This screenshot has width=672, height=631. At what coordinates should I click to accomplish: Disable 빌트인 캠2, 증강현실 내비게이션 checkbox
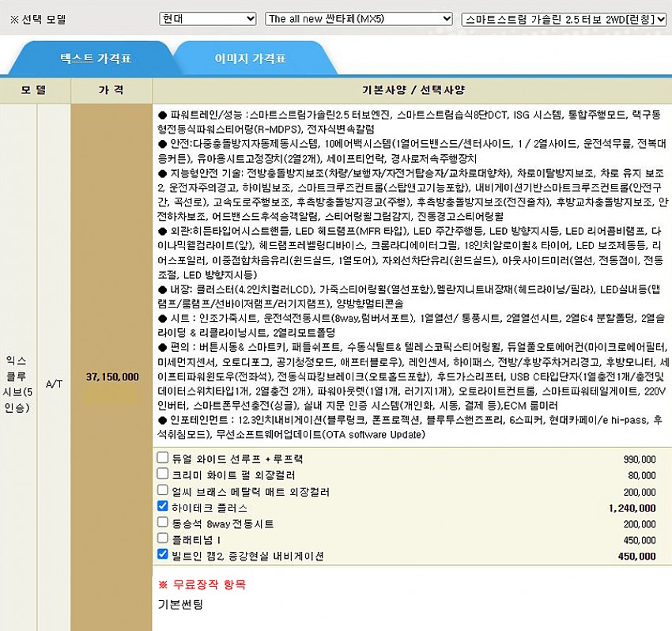pos(163,555)
